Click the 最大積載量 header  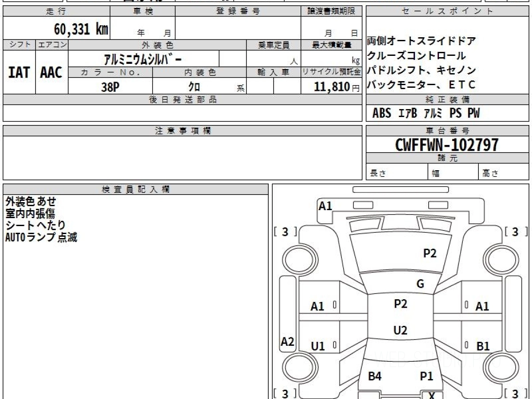point(332,45)
